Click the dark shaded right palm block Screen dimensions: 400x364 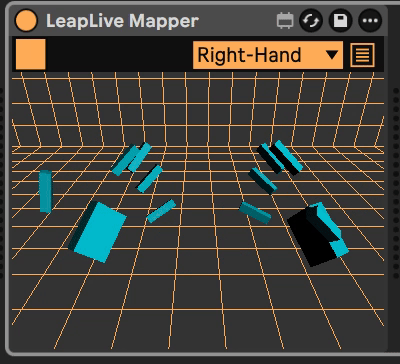coord(317,234)
